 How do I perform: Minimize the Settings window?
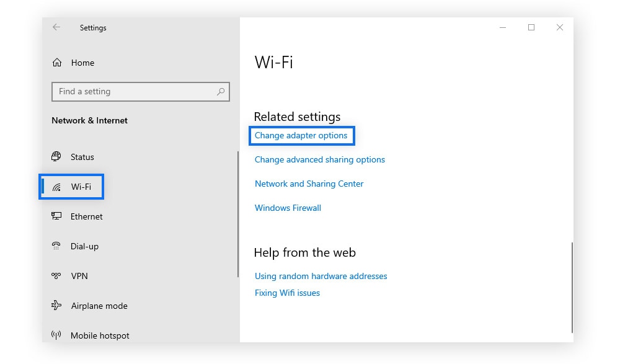pyautogui.click(x=503, y=27)
